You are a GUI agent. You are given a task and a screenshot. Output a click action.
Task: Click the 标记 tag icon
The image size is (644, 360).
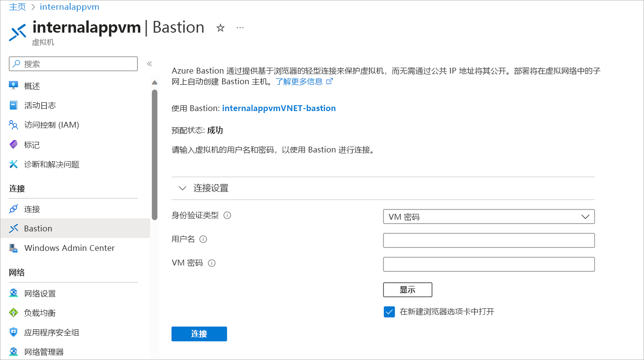point(14,145)
